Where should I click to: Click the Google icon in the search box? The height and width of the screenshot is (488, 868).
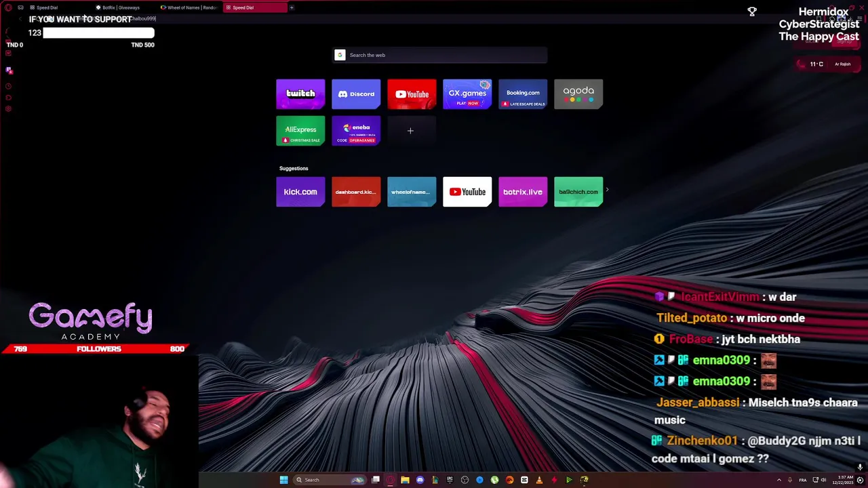coord(340,55)
